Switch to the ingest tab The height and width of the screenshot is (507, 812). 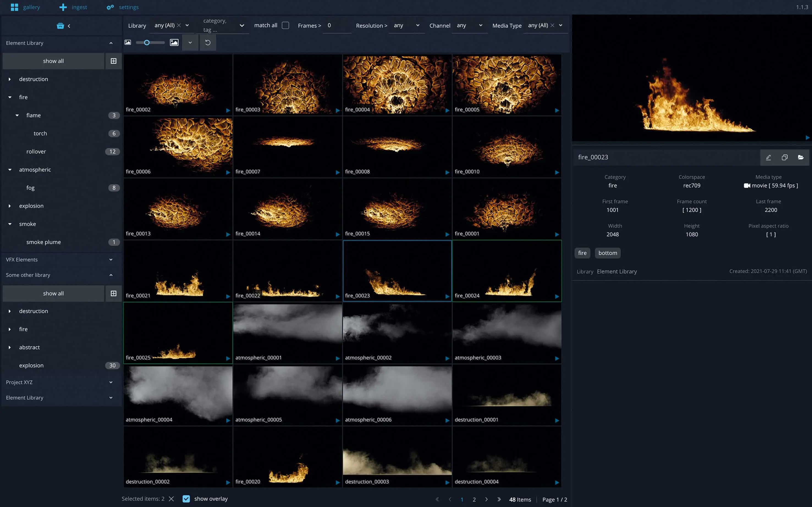(73, 7)
